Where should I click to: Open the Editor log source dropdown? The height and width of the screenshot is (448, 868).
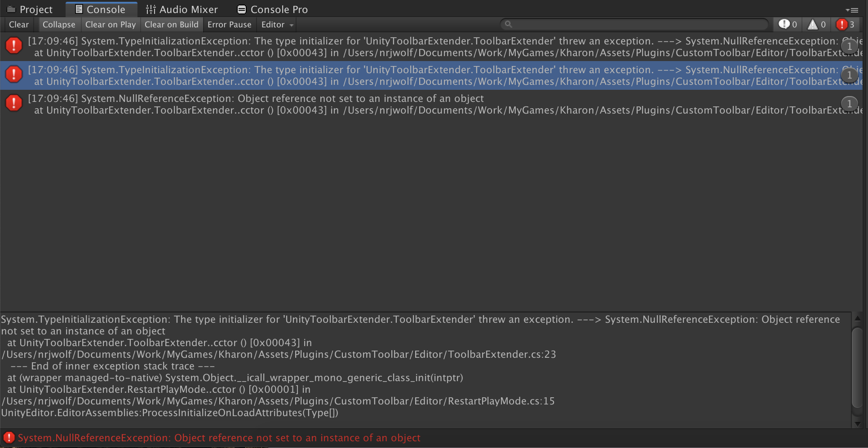(276, 25)
